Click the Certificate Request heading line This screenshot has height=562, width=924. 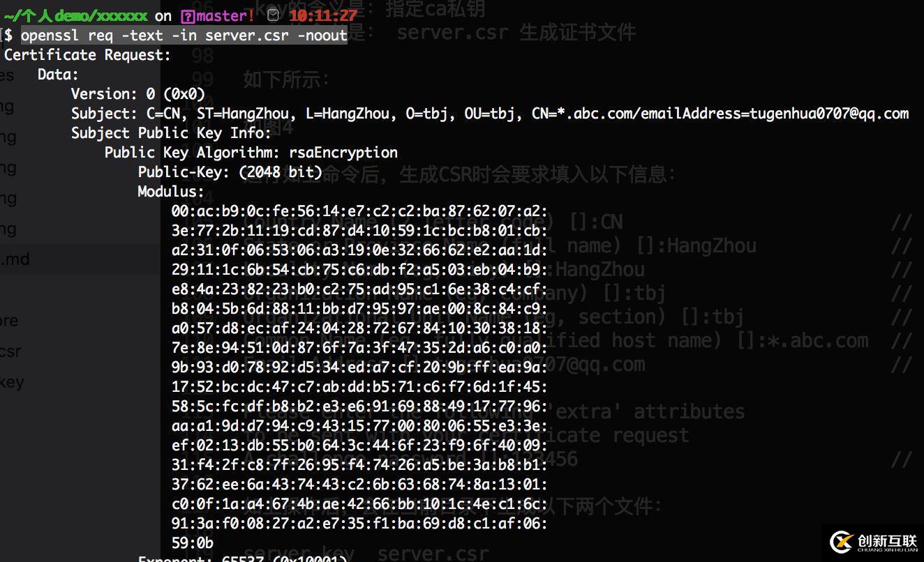(x=87, y=54)
